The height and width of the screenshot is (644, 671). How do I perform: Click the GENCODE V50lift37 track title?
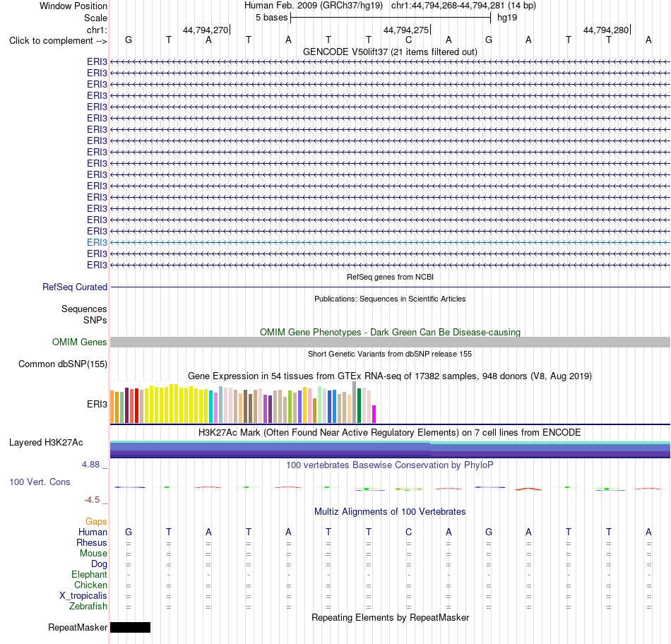point(390,52)
